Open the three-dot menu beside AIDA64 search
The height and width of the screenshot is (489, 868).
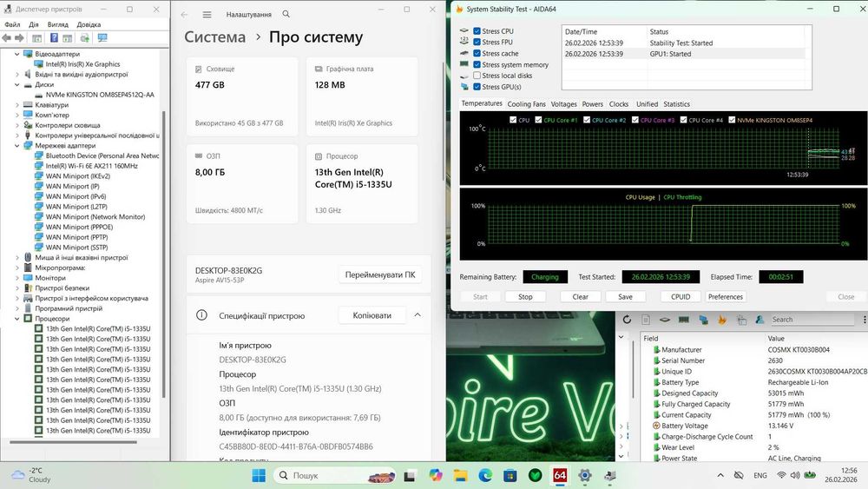click(x=865, y=320)
